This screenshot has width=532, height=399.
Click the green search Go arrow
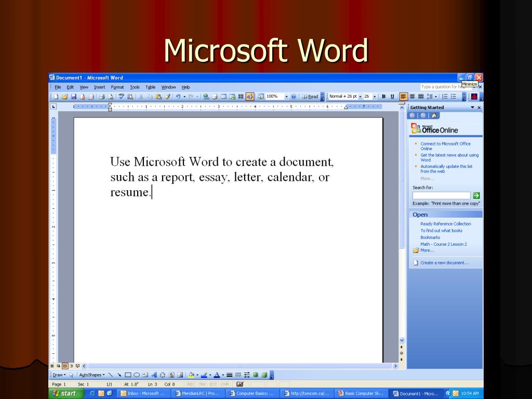(x=476, y=195)
